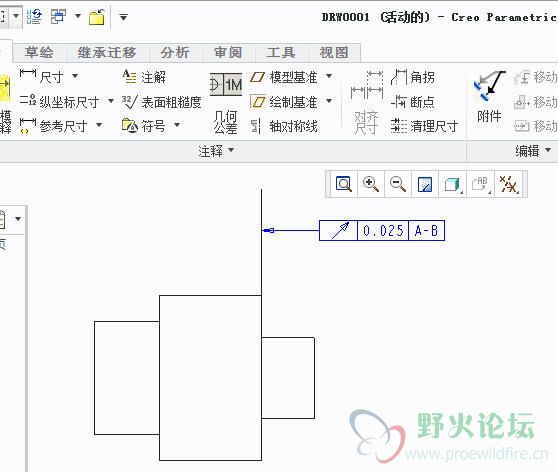Click the Symbol (符号) tool
The height and width of the screenshot is (472, 558).
[144, 126]
